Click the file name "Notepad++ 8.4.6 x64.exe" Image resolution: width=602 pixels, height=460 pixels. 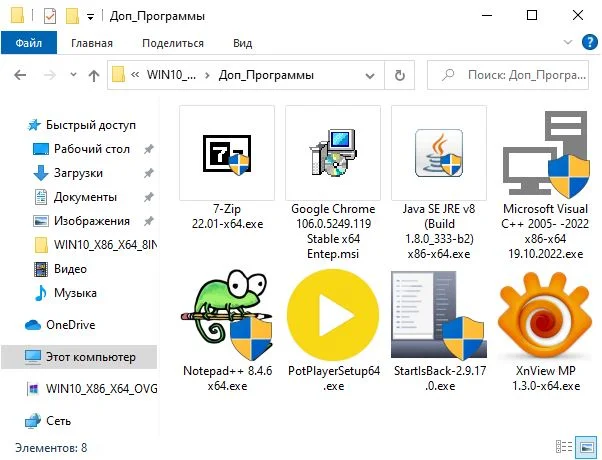tap(227, 378)
